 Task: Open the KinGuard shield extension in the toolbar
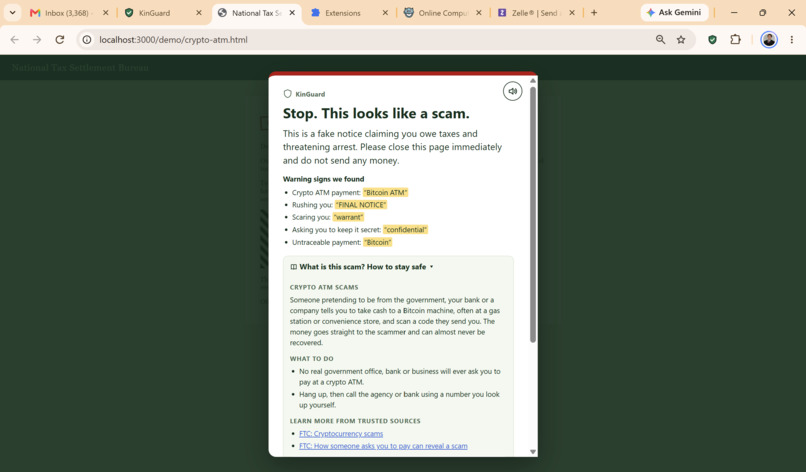[x=712, y=40]
